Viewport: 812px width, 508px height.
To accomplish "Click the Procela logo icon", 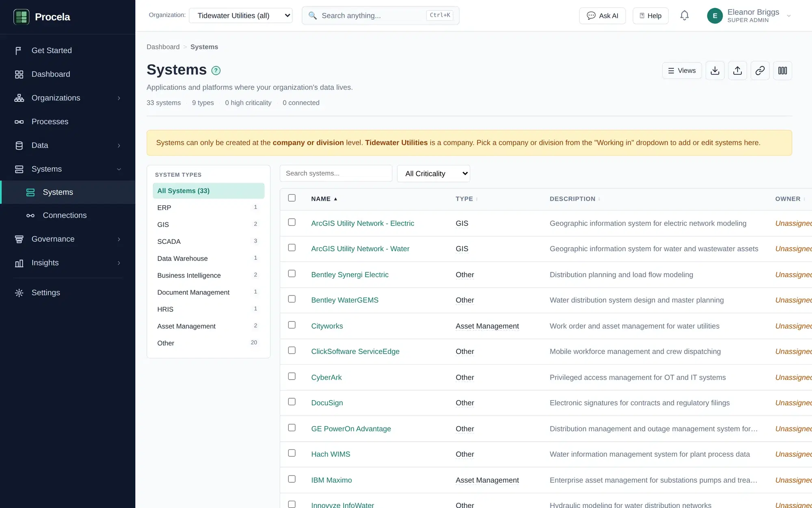I will (x=21, y=17).
